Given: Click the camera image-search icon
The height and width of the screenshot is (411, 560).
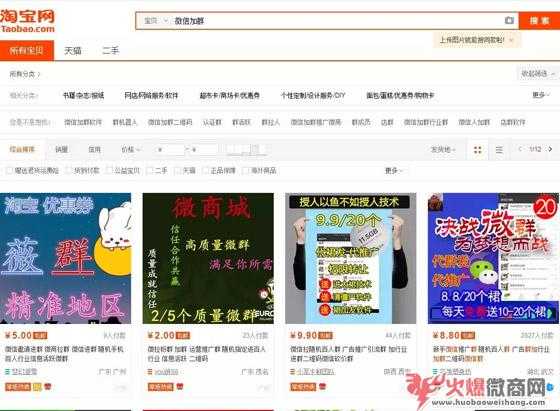Looking at the screenshot, I should click(509, 20).
